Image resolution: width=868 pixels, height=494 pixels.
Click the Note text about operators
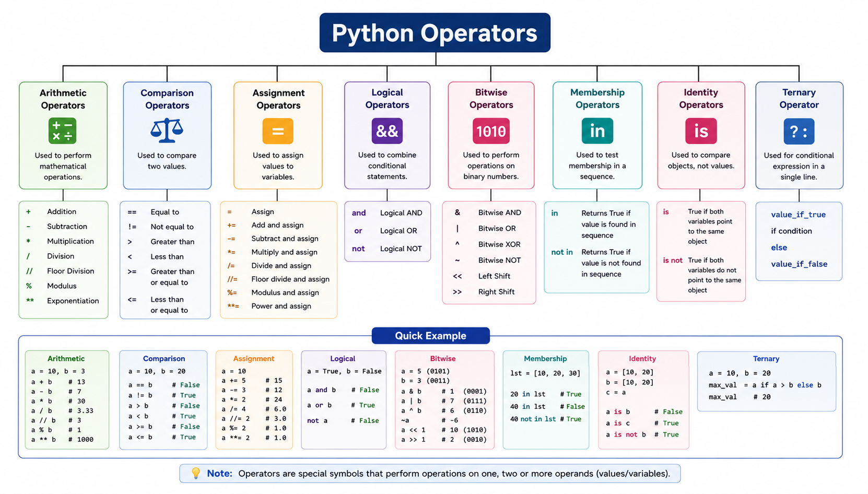pos(454,474)
